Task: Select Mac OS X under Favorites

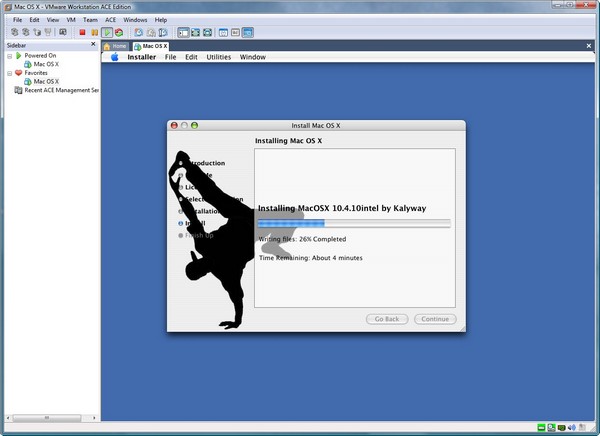Action: (x=42, y=81)
